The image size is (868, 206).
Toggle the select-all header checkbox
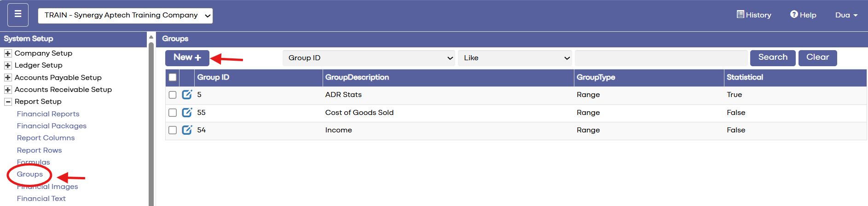tap(173, 77)
